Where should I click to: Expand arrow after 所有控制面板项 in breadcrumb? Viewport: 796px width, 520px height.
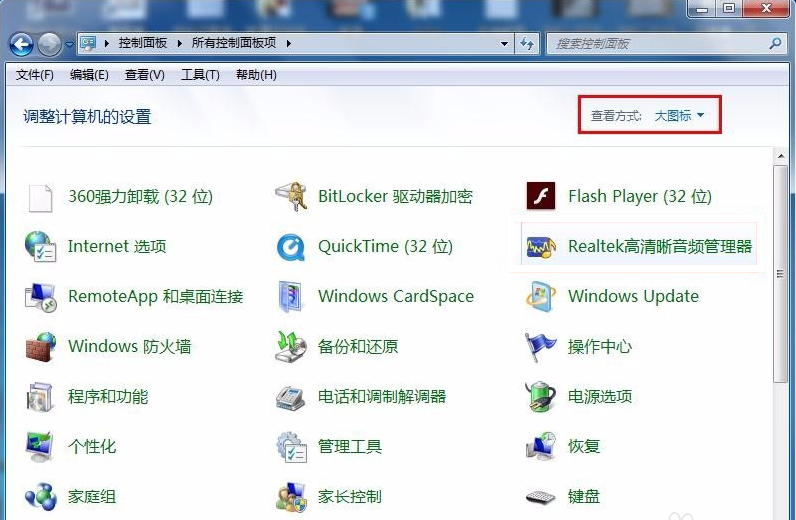coord(288,44)
